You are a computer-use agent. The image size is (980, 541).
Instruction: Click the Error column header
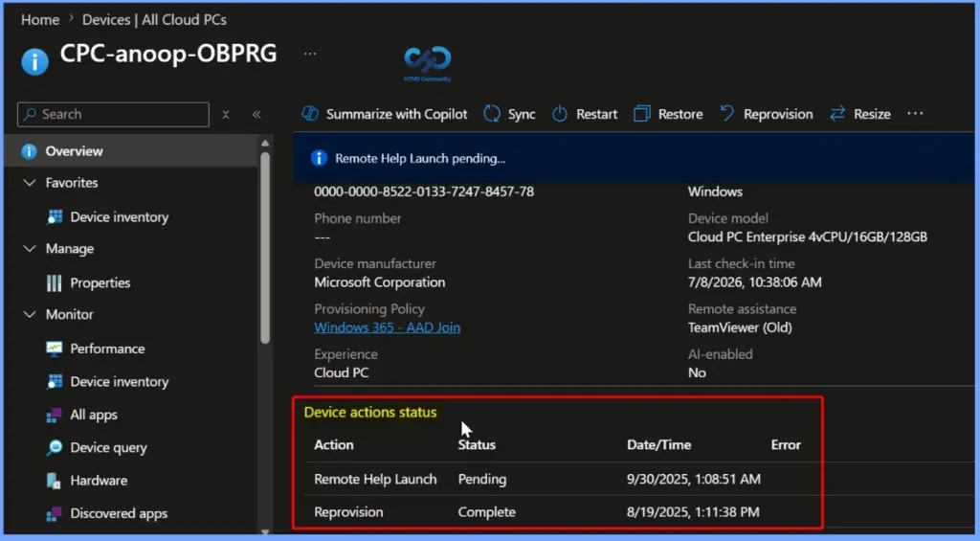(786, 444)
